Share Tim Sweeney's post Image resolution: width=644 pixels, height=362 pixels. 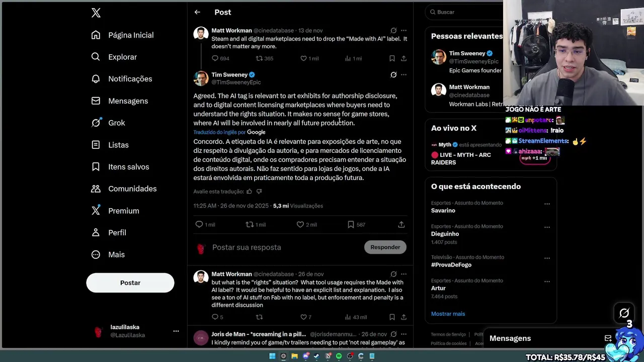click(x=401, y=225)
